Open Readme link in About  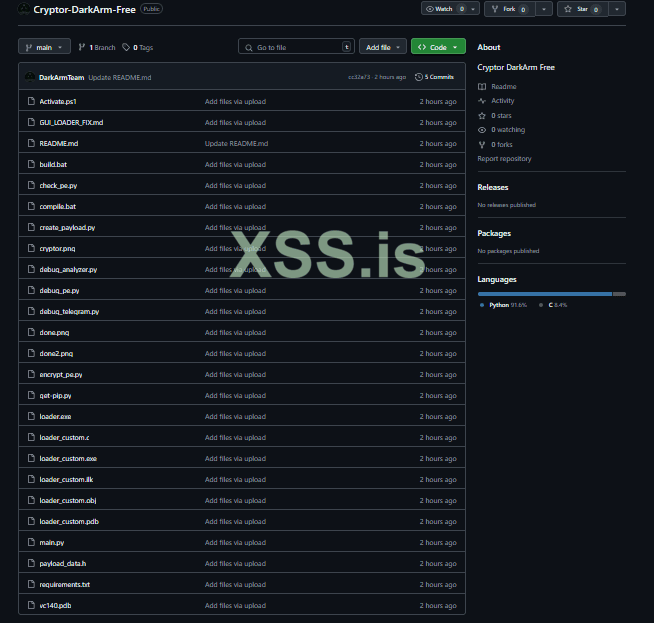(503, 86)
